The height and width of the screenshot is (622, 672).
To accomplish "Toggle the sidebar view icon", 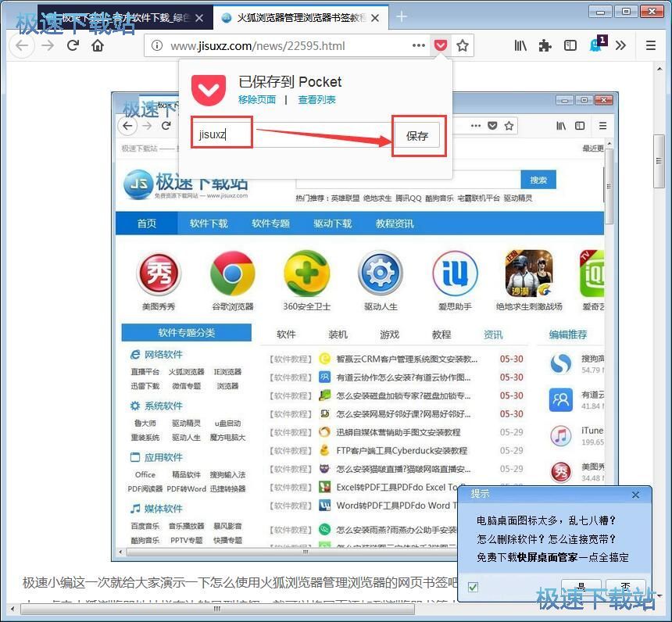I will click(x=570, y=45).
